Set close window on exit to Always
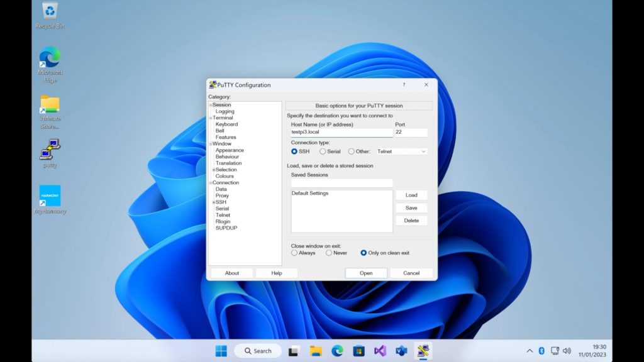 tap(294, 253)
